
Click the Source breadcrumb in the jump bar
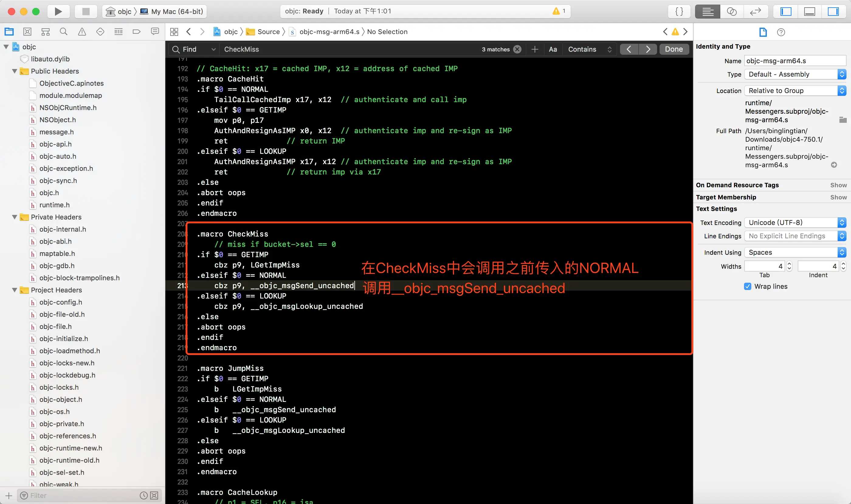tap(268, 32)
